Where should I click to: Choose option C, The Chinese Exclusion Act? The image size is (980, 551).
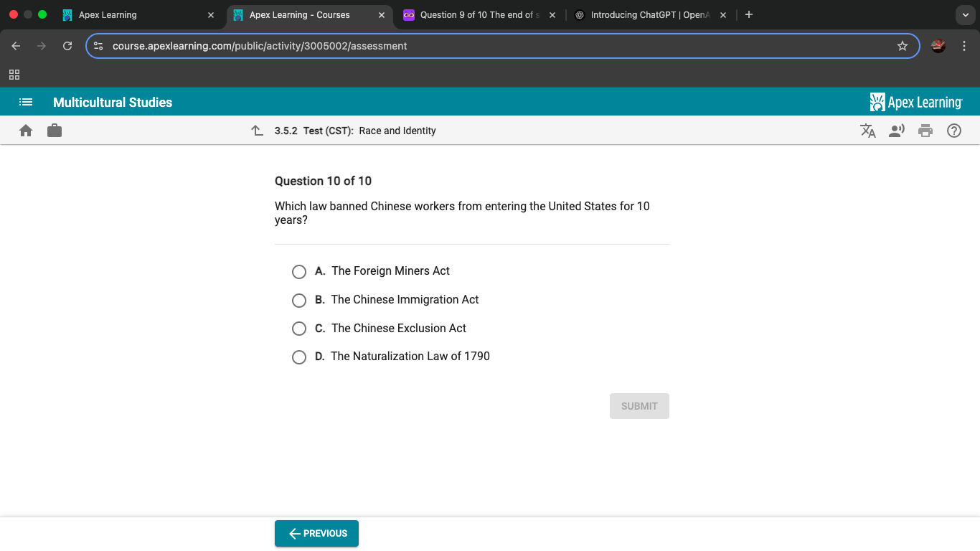(299, 329)
